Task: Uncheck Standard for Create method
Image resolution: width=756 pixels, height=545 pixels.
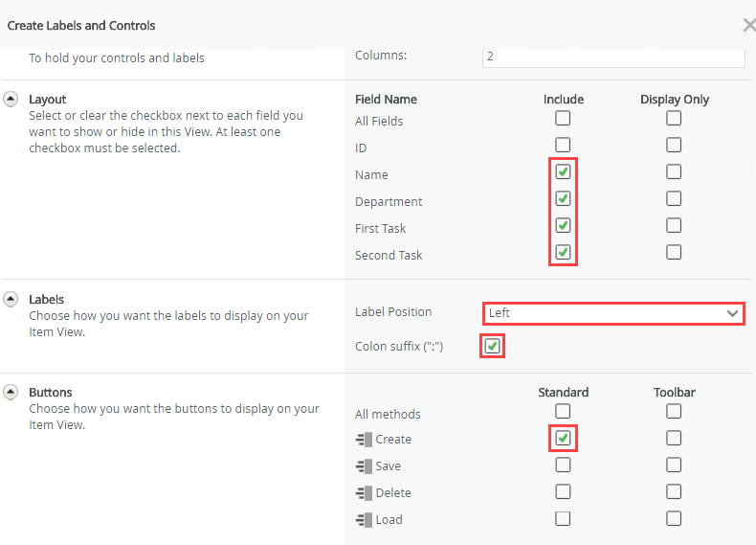Action: point(563,438)
